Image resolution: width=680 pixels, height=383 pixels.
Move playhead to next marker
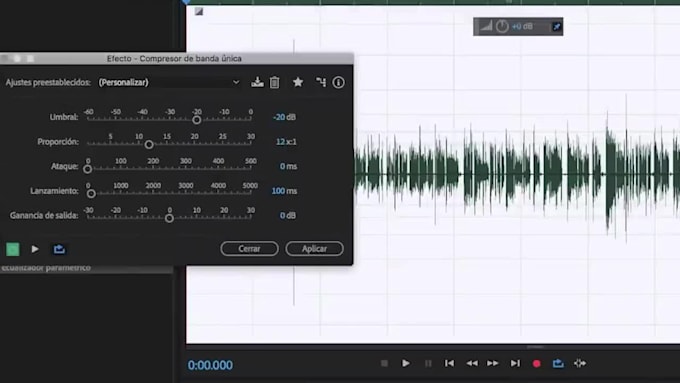[x=515, y=363]
